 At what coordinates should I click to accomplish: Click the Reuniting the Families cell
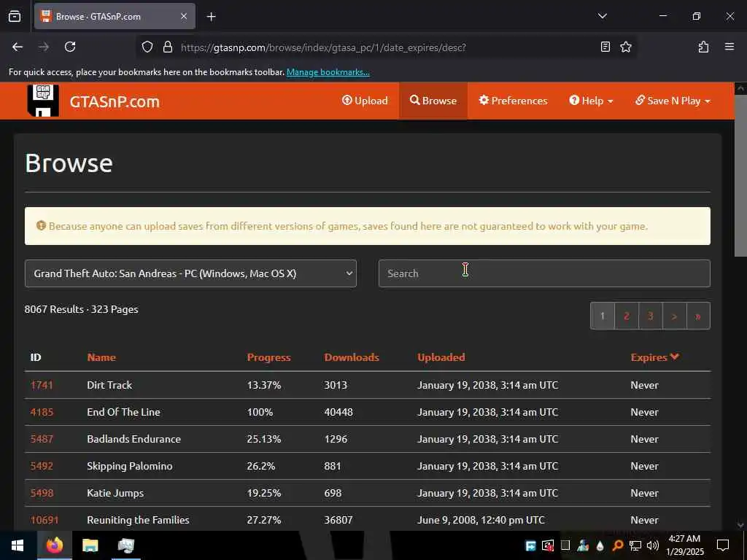138,520
